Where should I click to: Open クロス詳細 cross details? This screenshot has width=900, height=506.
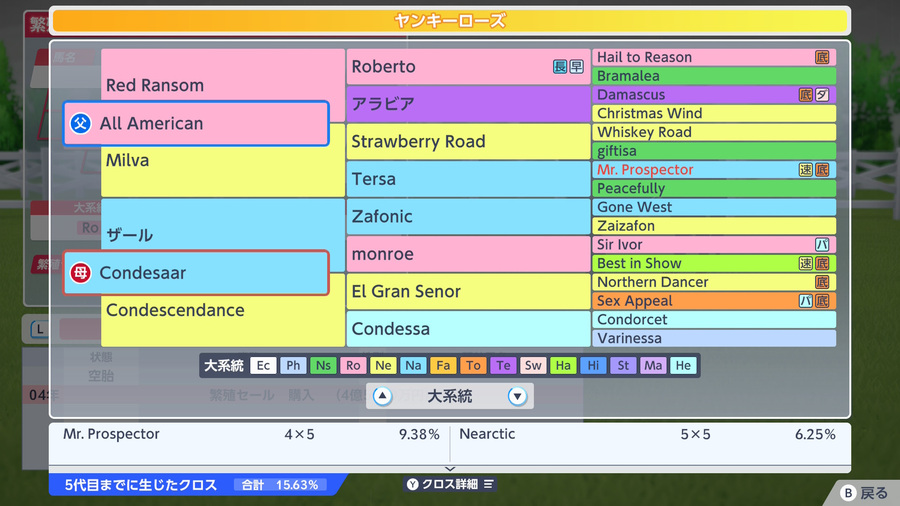pos(450,484)
